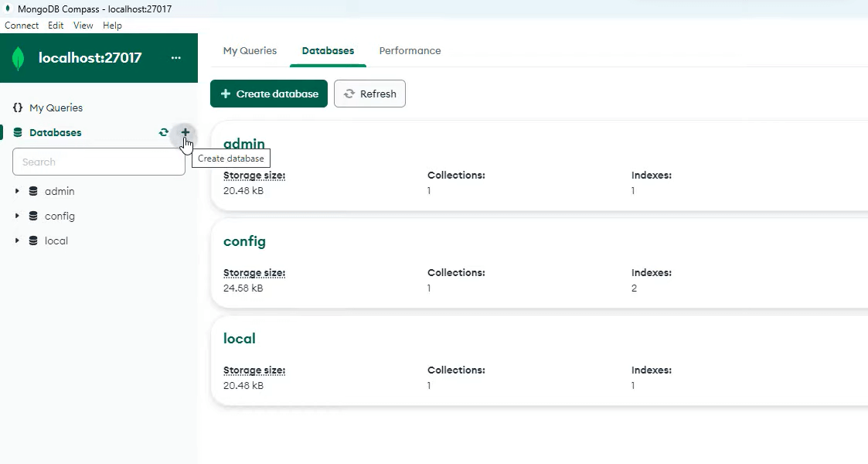This screenshot has height=464, width=868.
Task: Click the admin database cylinder icon
Action: (32, 191)
